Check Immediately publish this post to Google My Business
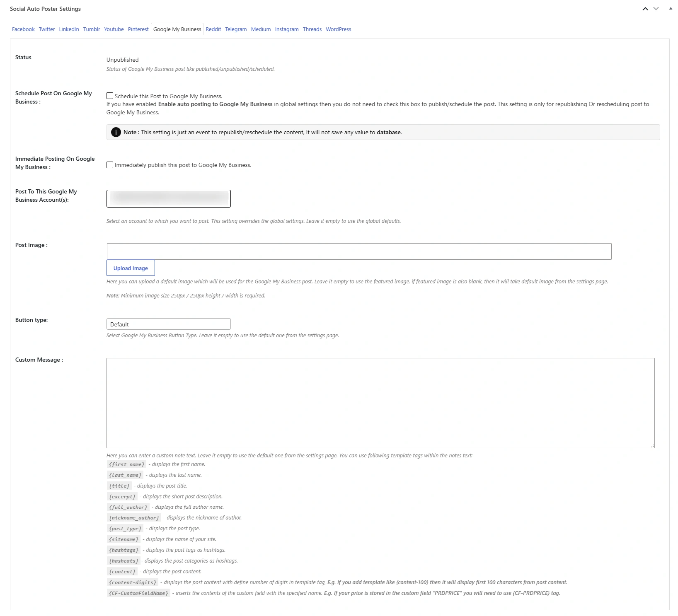 click(x=110, y=165)
